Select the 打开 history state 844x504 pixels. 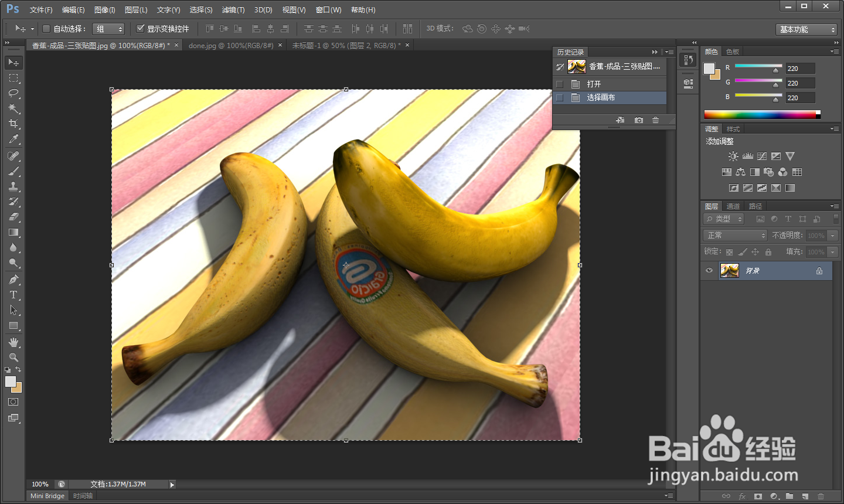click(x=610, y=84)
